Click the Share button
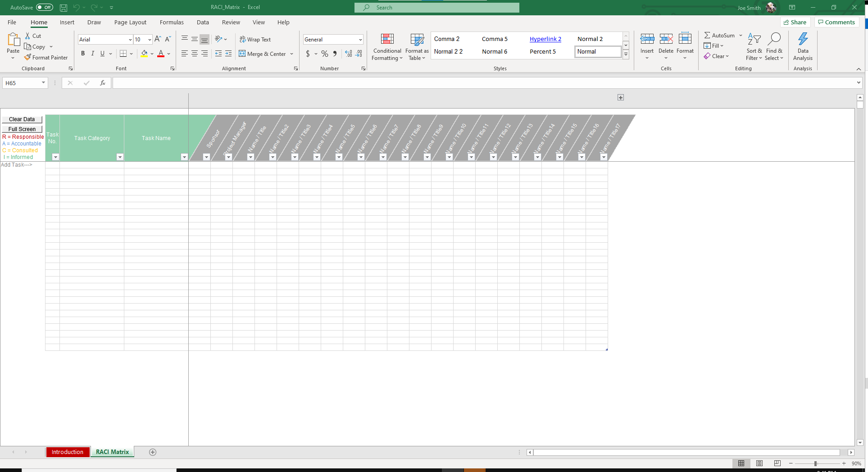The height and width of the screenshot is (472, 868). [x=795, y=22]
